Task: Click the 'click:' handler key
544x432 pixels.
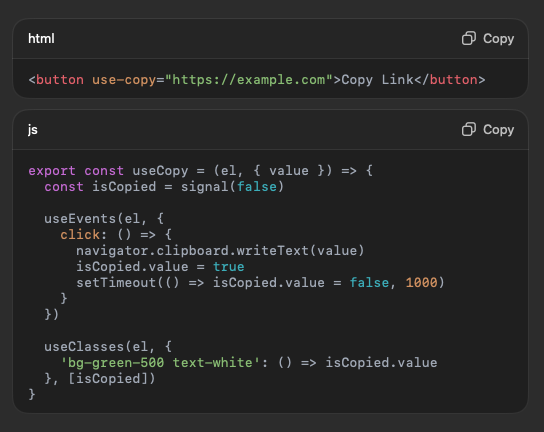Action: 84,235
